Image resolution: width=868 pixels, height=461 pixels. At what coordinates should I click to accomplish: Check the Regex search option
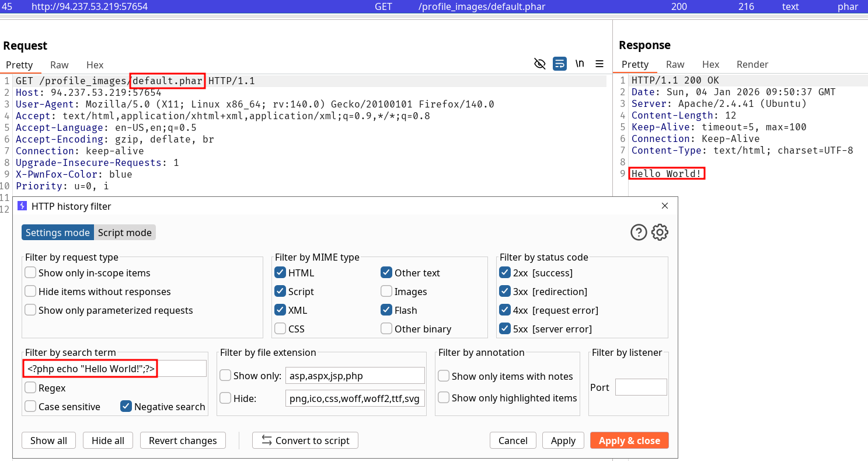30,388
